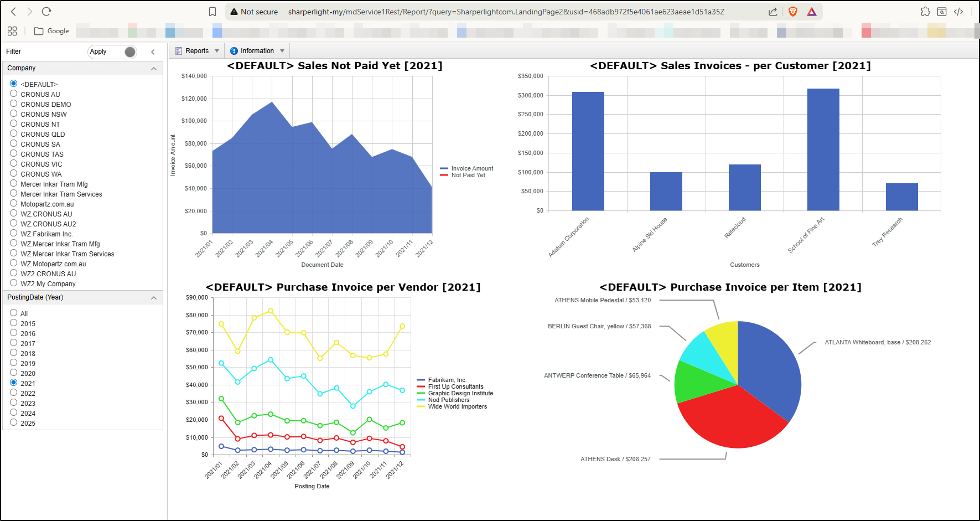Open the browser extensions puzzle icon
Image resolution: width=980 pixels, height=521 pixels.
tap(925, 12)
